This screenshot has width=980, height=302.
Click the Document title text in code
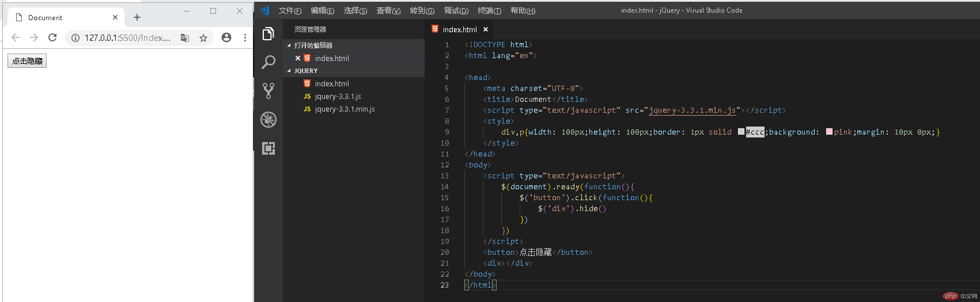(x=533, y=99)
